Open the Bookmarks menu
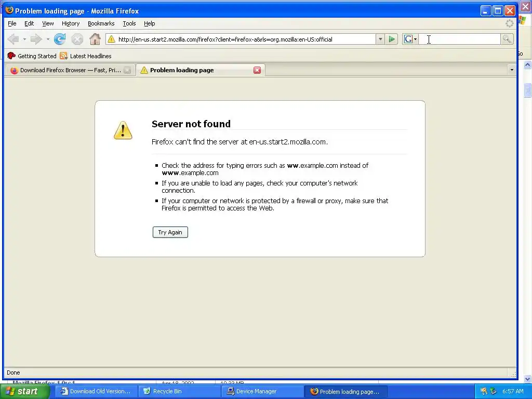 coord(101,23)
